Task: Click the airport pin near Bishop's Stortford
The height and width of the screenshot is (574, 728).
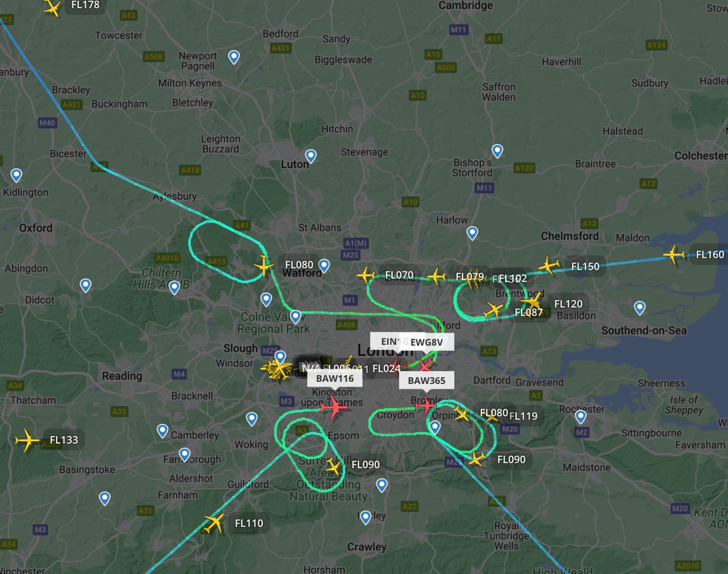Action: (x=498, y=151)
